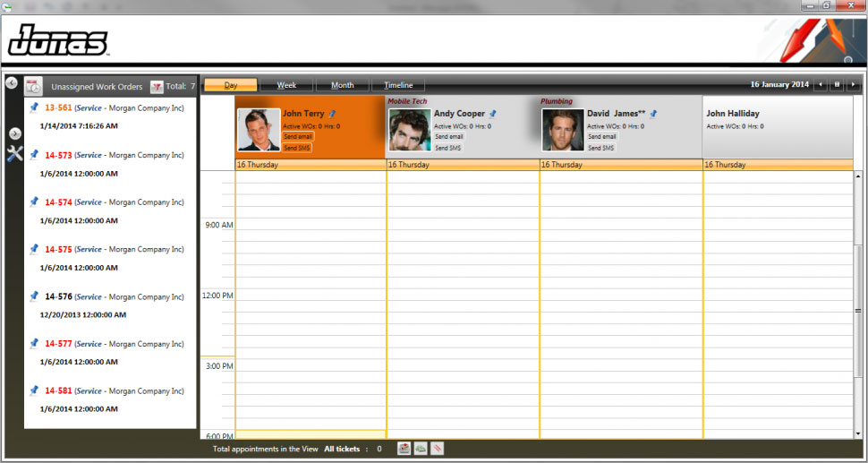Expand the sidebar using the right-arrow circle button
The image size is (868, 463).
(x=14, y=133)
